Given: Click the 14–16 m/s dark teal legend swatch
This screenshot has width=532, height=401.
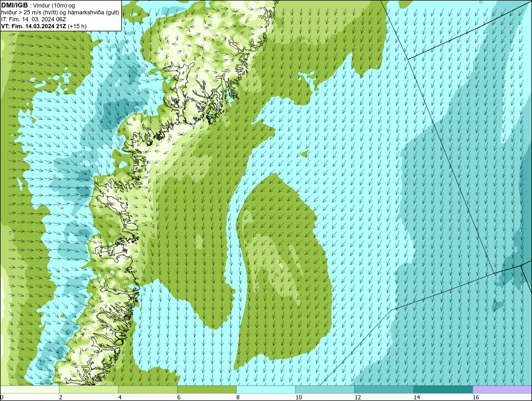Looking at the screenshot, I should click(x=443, y=389).
